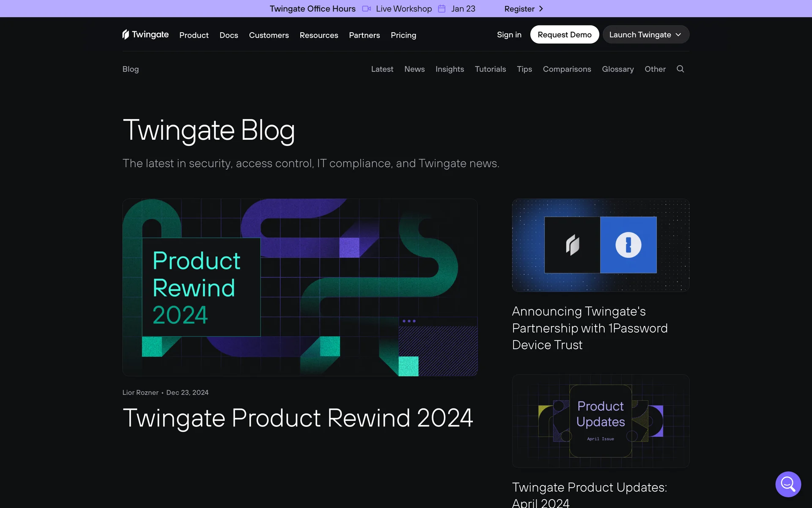Open Twingate Product Rewind 2024 headline
The width and height of the screenshot is (812, 508).
[x=297, y=418]
